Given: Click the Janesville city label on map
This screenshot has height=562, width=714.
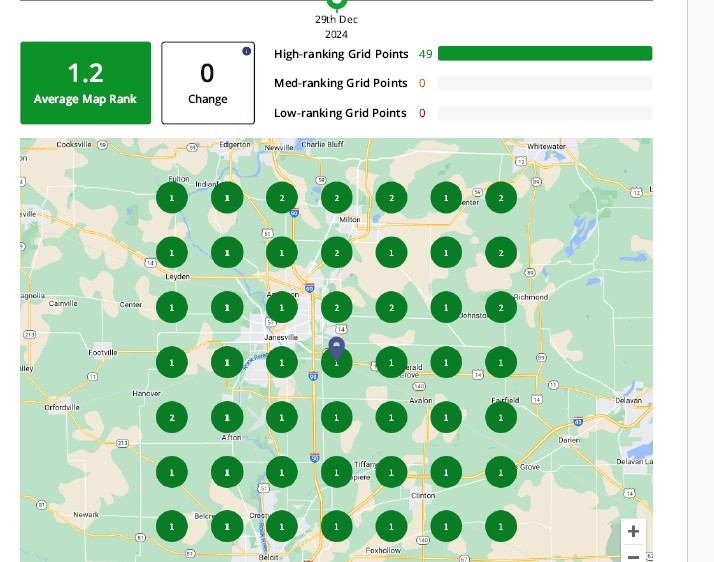Looking at the screenshot, I should 281,337.
